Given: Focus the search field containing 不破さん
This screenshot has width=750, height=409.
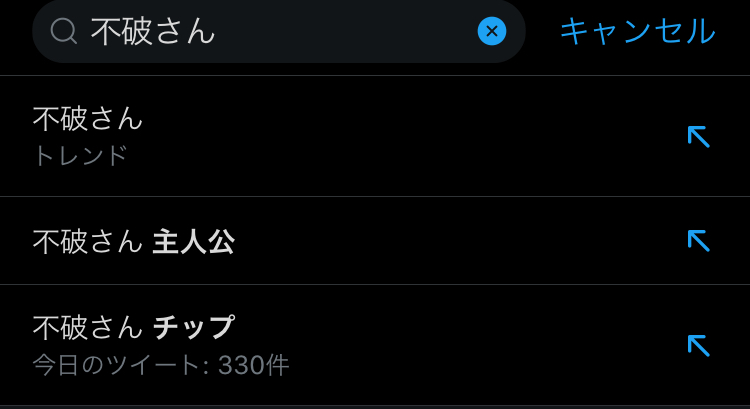Looking at the screenshot, I should (280, 32).
